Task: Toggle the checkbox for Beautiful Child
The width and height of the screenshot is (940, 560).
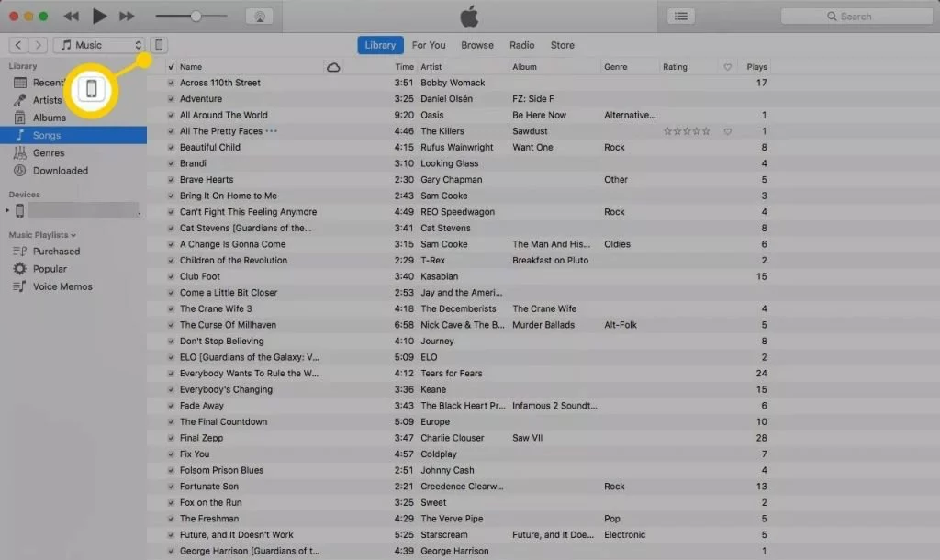Action: (x=171, y=148)
